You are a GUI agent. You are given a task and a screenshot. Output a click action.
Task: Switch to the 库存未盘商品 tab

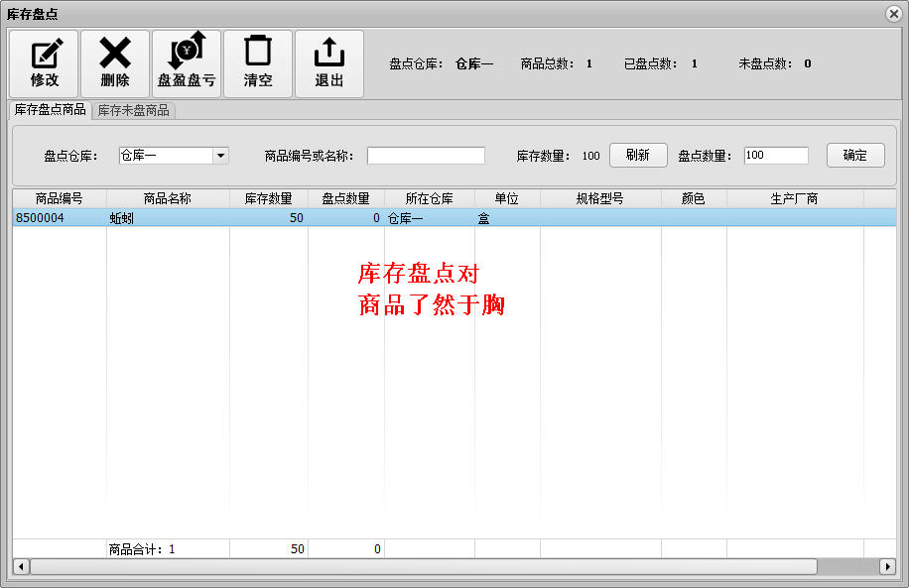click(133, 111)
